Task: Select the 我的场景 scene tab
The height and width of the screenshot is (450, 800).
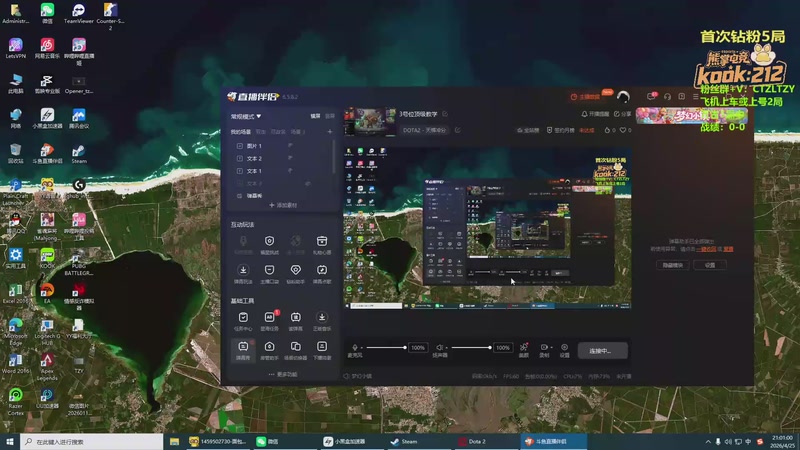Action: [241, 132]
